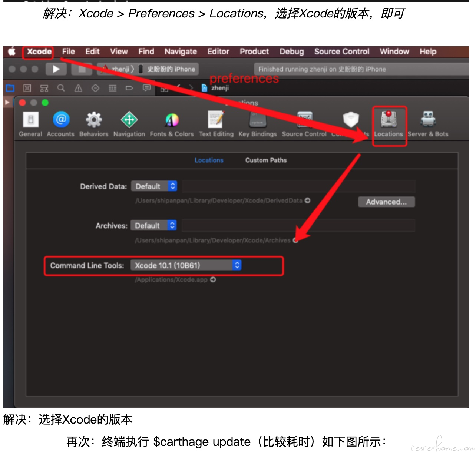Open the Window menu
Image resolution: width=476 pixels, height=458 pixels.
394,52
